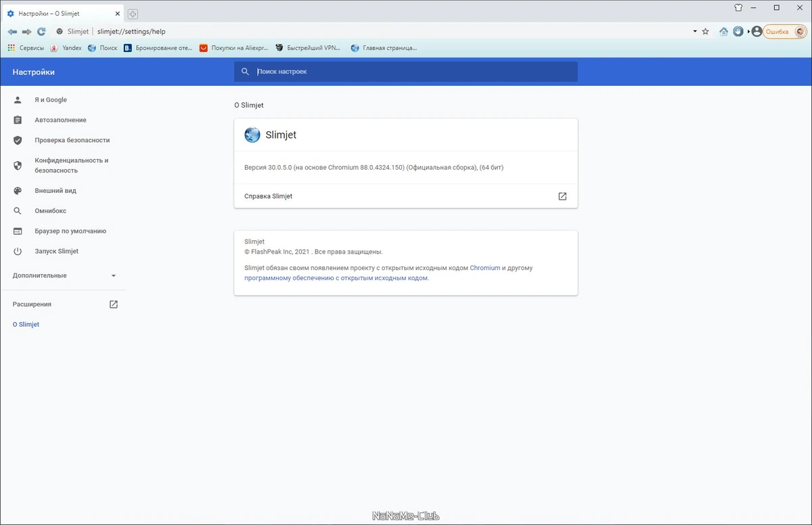Screen dimensions: 812x525
Task: Open the skin shirt icon in title bar
Action: [x=738, y=7]
